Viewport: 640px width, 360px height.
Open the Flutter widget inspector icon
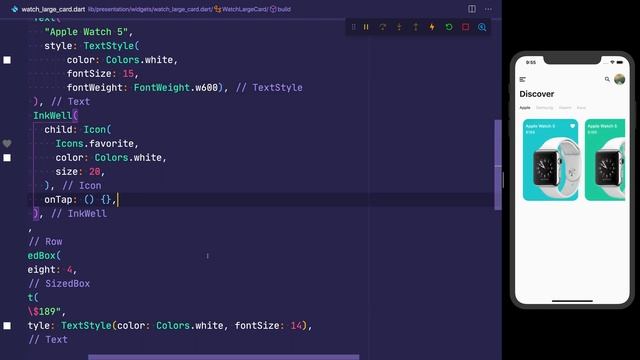click(x=482, y=27)
